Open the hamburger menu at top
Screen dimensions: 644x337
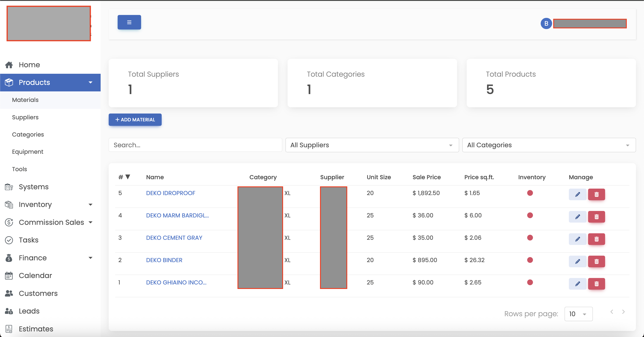(x=129, y=22)
